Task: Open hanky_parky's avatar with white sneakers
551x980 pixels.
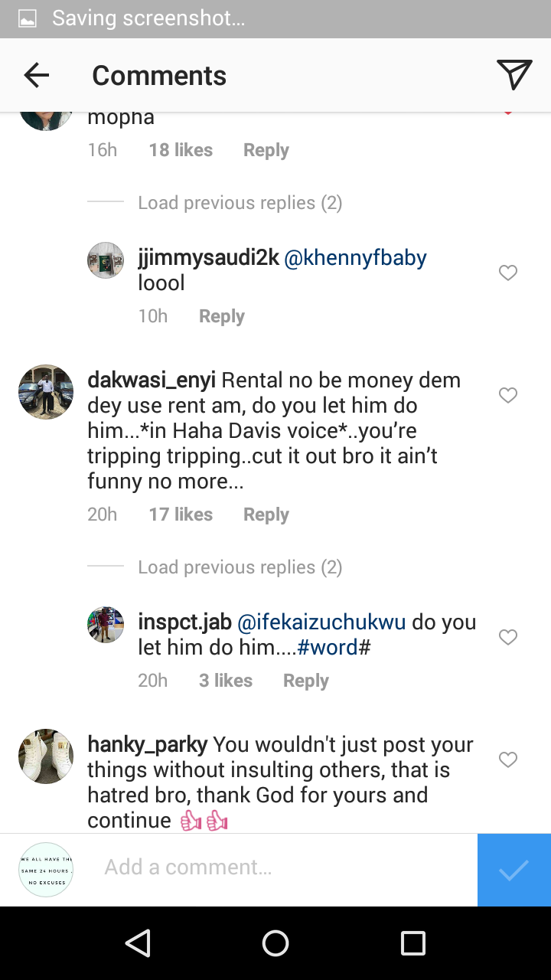Action: point(46,756)
